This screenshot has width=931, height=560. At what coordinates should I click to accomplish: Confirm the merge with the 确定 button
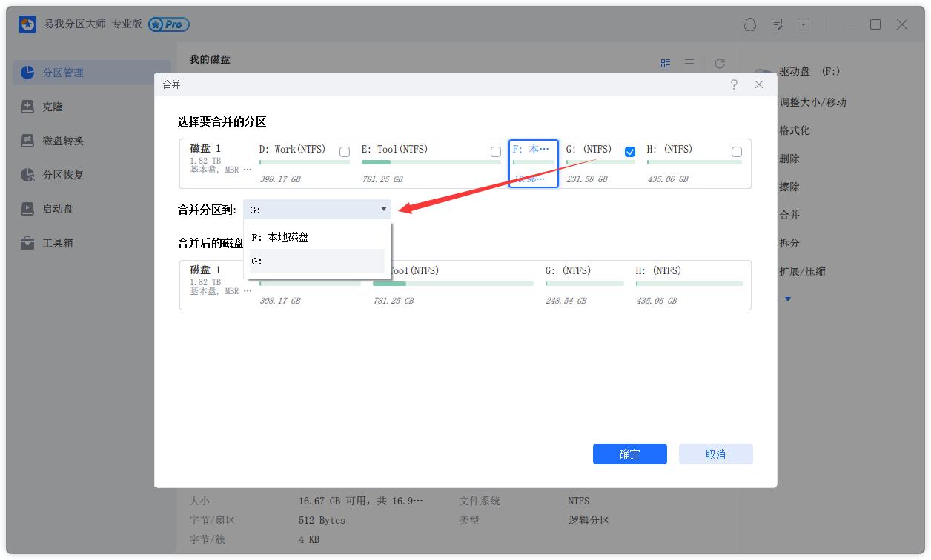629,454
